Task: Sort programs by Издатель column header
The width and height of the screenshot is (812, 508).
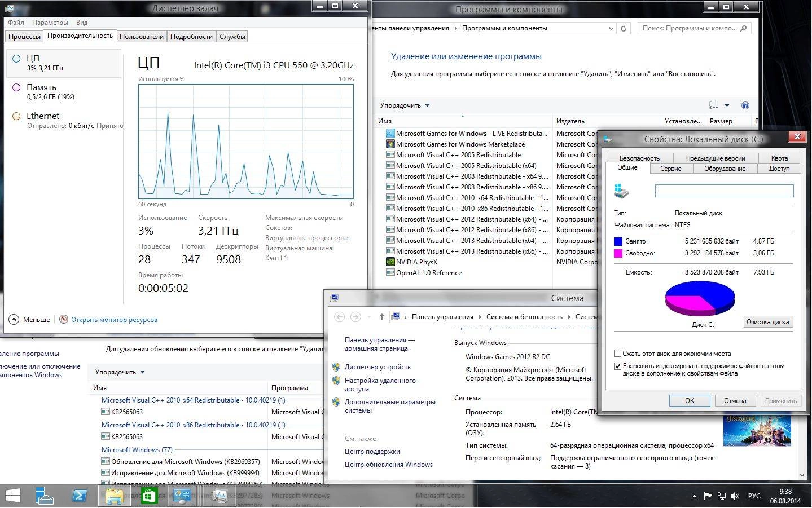Action: click(607, 121)
